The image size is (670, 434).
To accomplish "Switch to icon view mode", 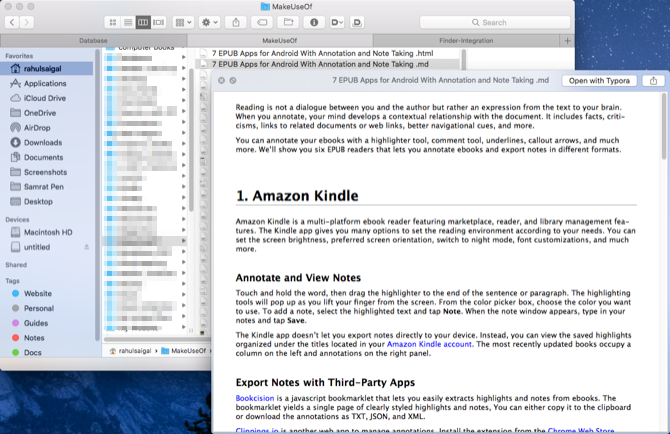I will [x=112, y=21].
